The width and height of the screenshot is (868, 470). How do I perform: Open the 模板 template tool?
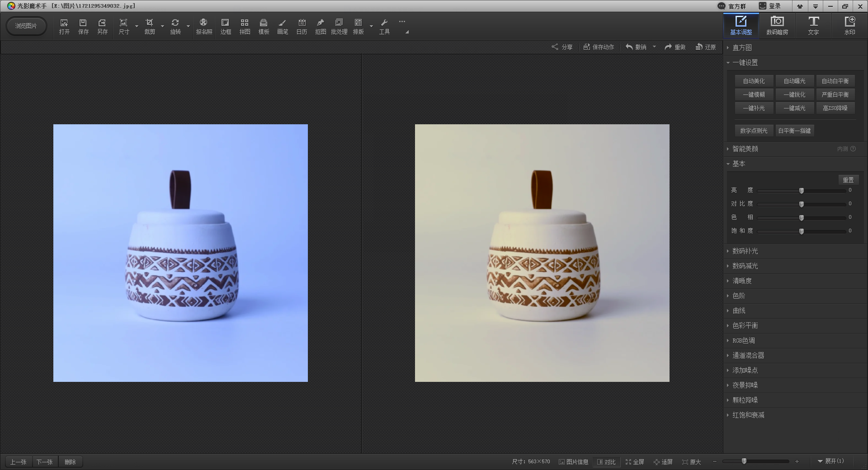[x=264, y=27]
